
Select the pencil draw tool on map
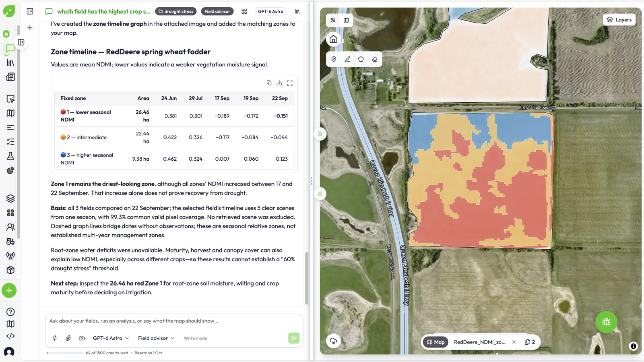347,59
